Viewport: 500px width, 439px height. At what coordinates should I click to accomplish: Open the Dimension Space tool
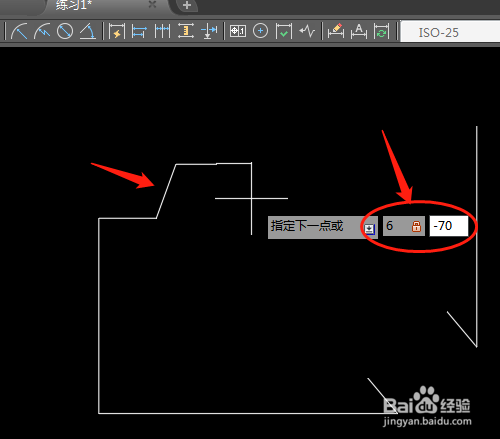click(186, 31)
